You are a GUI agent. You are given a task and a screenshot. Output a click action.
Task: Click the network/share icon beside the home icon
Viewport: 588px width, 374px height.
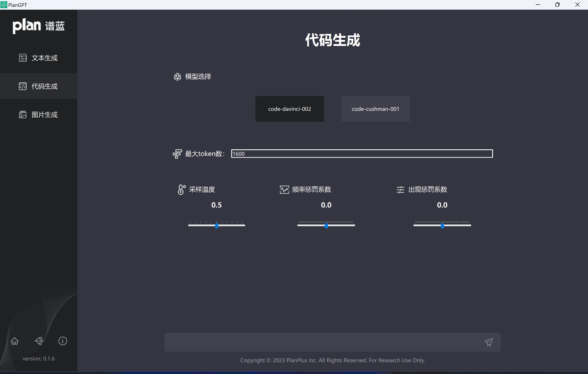(39, 341)
